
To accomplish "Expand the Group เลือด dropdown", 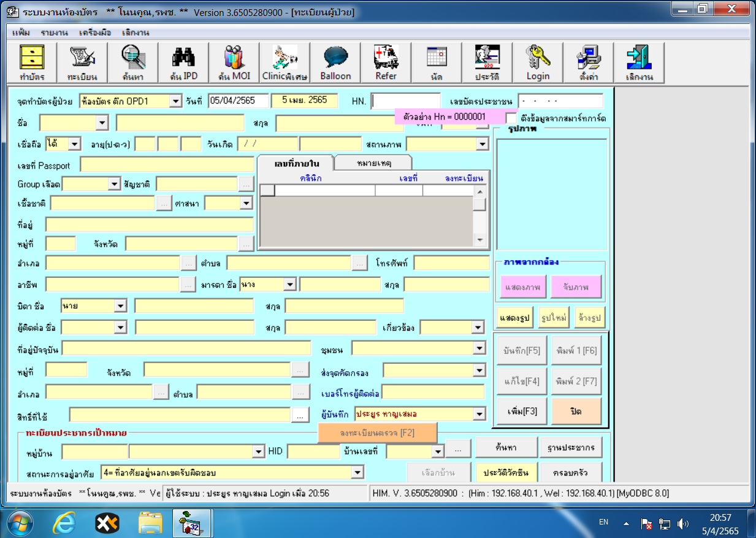I will (114, 183).
